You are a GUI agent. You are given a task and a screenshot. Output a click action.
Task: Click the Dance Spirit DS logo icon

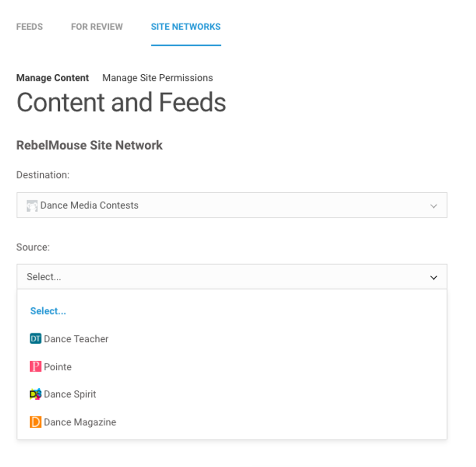pyautogui.click(x=35, y=394)
